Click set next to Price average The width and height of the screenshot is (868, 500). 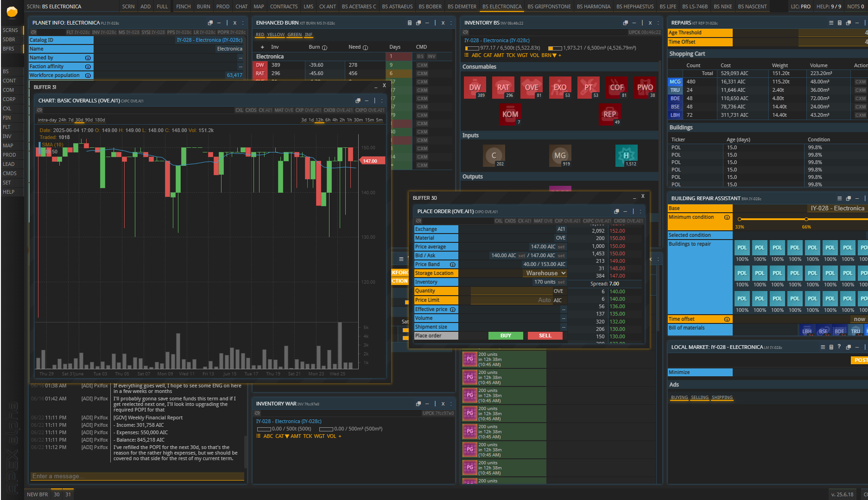[561, 247]
